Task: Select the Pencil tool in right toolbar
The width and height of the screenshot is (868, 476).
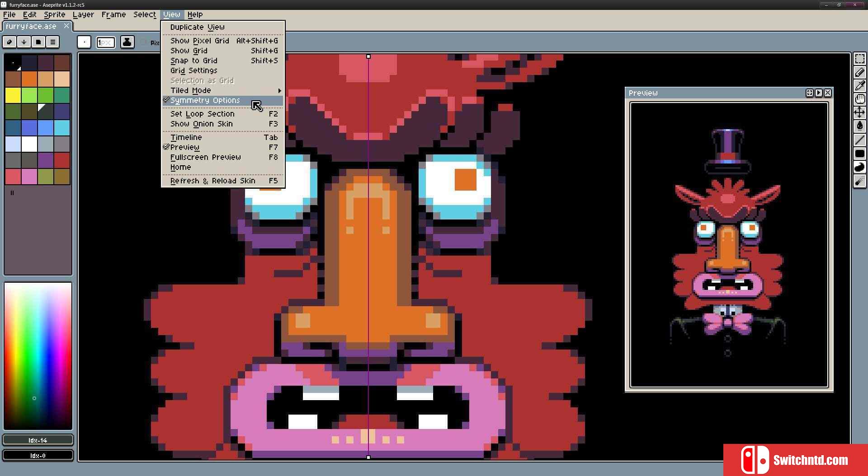Action: click(x=859, y=72)
